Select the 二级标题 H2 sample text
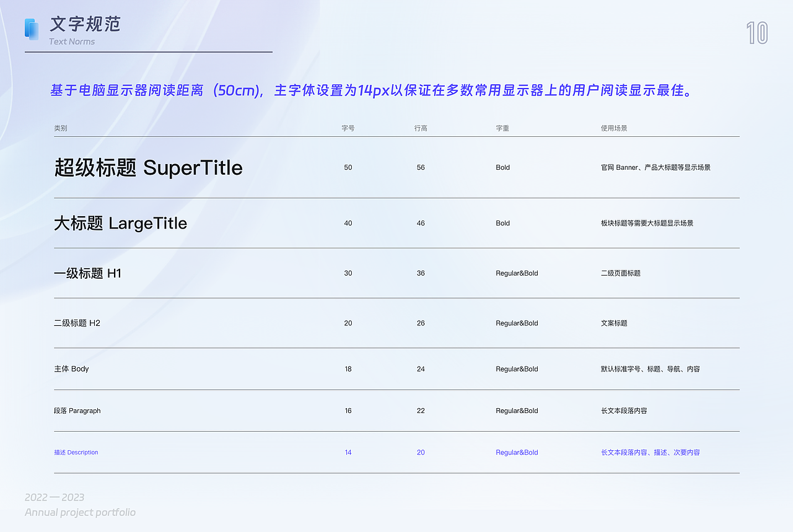Screen dimensions: 793x532 tap(77, 323)
